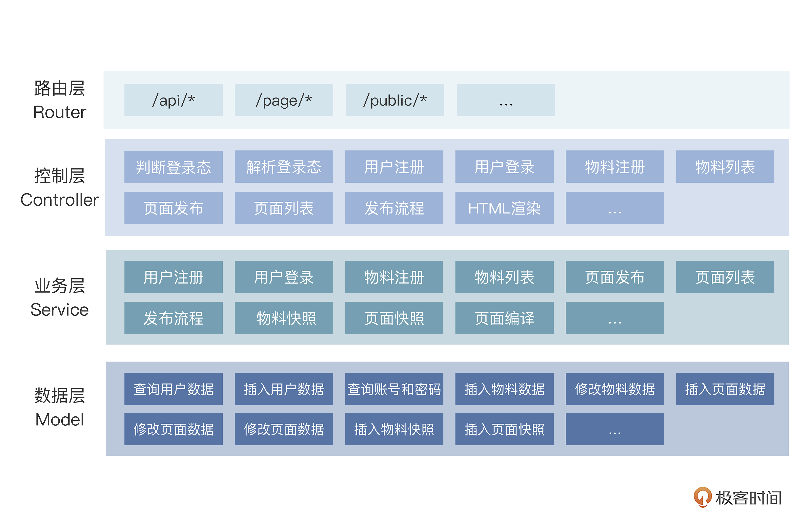
Task: Click the /public/* route box
Action: click(x=395, y=100)
